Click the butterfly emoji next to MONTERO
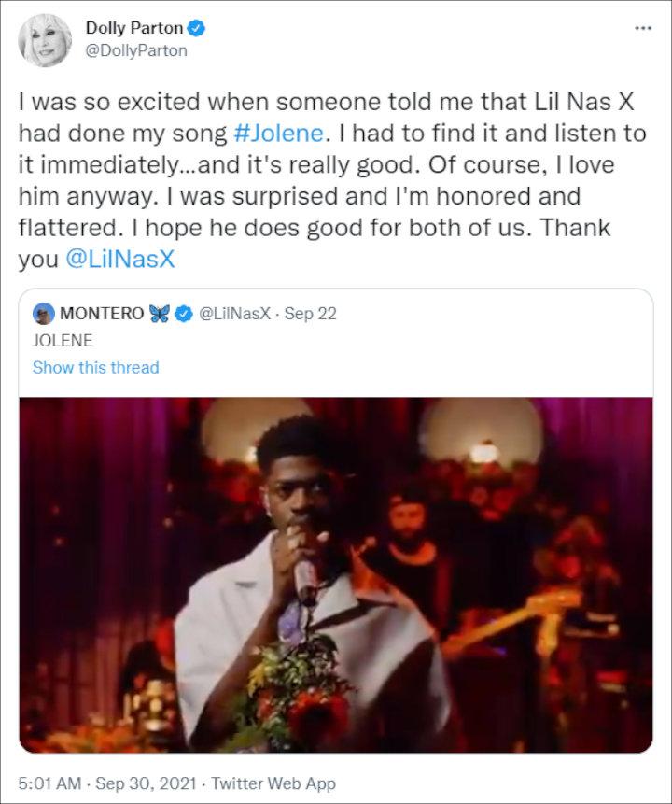672x804 pixels. coord(160,314)
